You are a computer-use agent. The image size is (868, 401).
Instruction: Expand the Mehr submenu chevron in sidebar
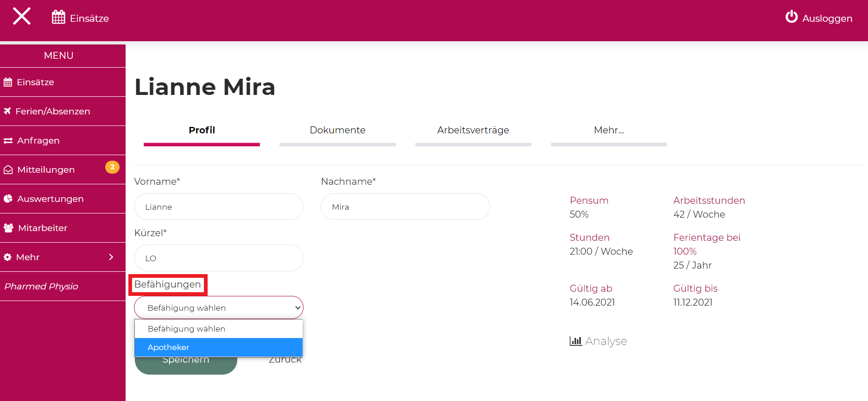111,257
